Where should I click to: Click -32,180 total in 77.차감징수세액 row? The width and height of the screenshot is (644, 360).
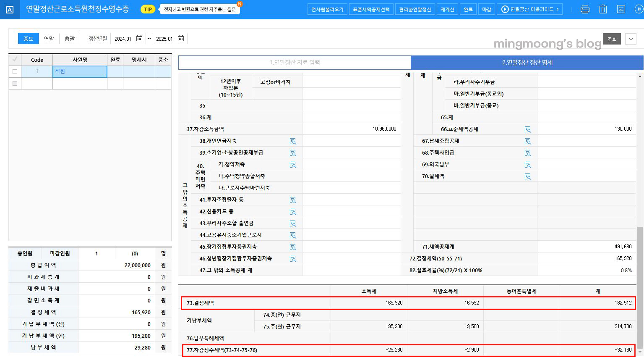tap(623, 350)
